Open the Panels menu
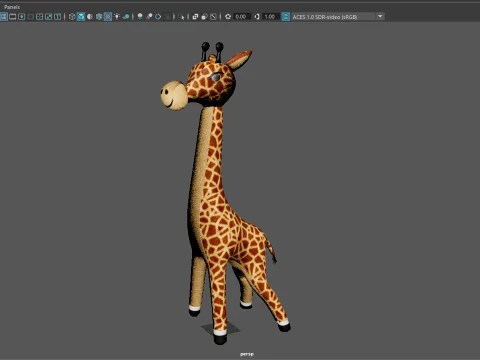480x360 pixels. tap(12, 7)
